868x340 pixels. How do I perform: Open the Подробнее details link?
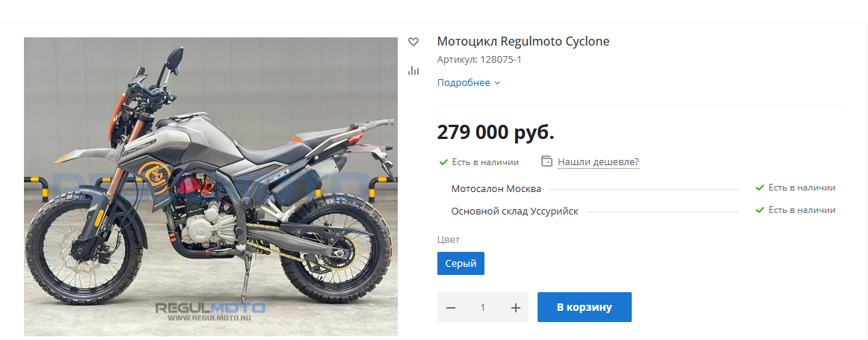tap(464, 82)
